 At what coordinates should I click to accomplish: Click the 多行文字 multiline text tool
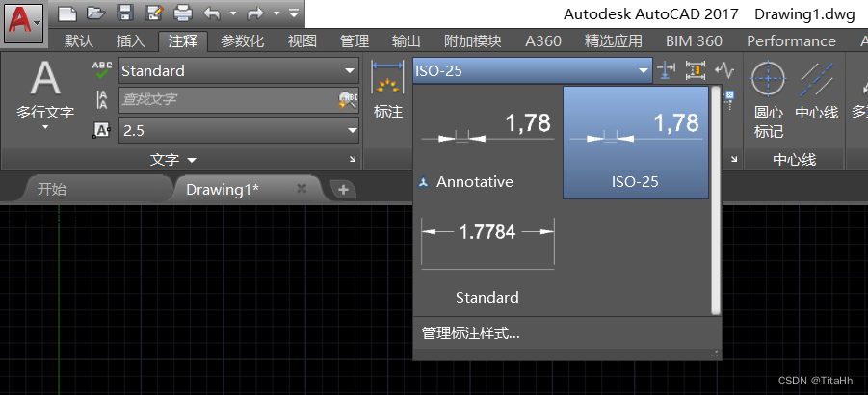[x=45, y=91]
